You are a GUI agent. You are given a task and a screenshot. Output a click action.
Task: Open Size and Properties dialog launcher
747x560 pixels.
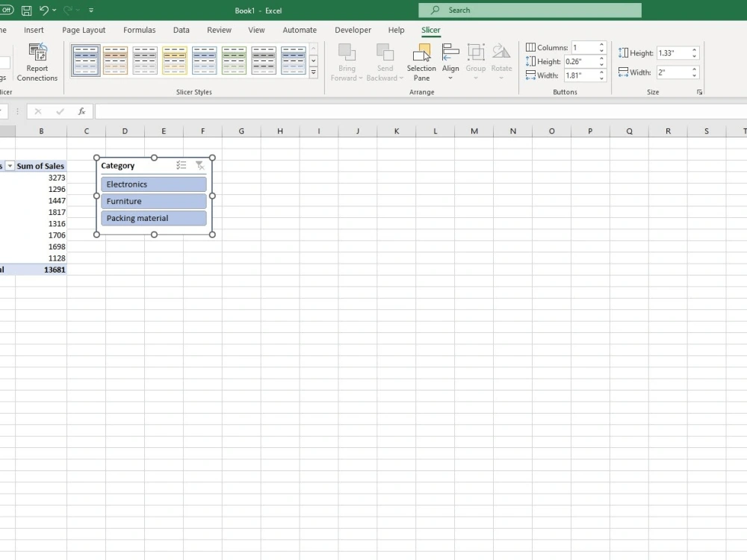699,93
